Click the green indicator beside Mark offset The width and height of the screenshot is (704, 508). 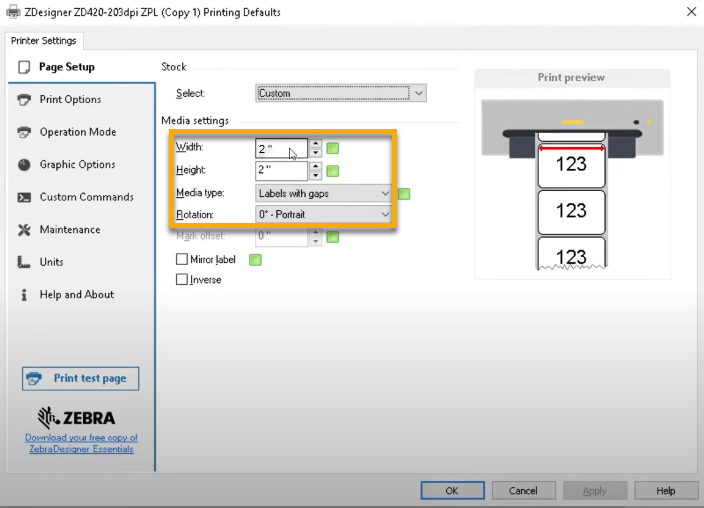333,237
